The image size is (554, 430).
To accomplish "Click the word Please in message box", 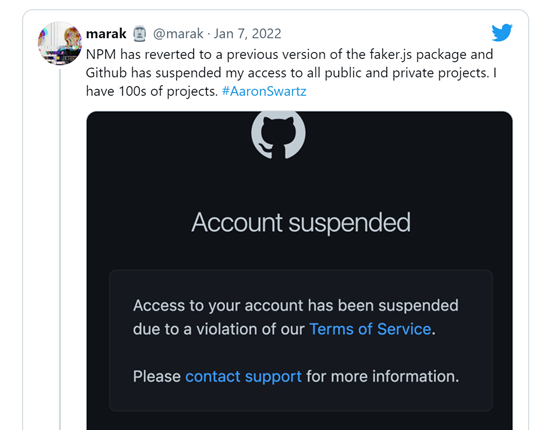I will [157, 377].
